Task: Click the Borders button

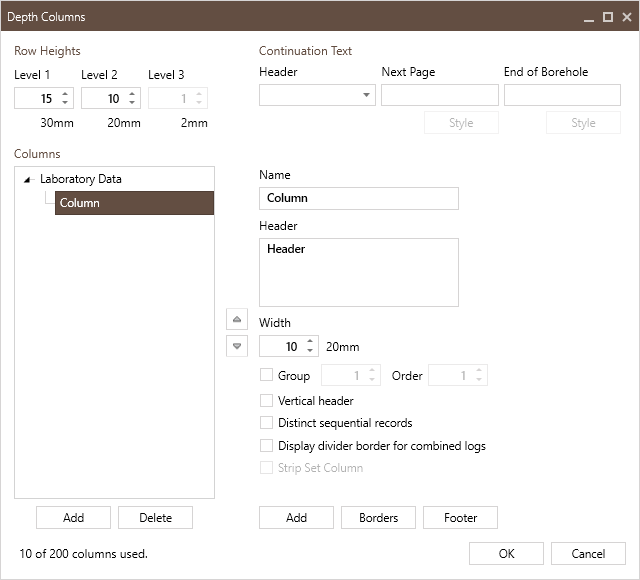Action: coord(378,517)
